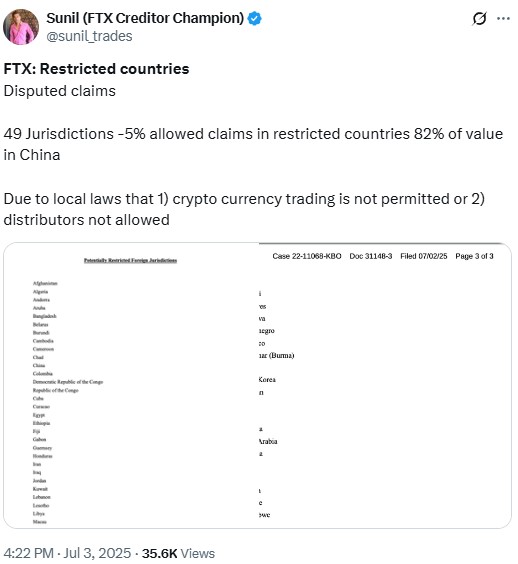
Task: Click the 'Due to local laws' paragraph
Action: [x=244, y=209]
